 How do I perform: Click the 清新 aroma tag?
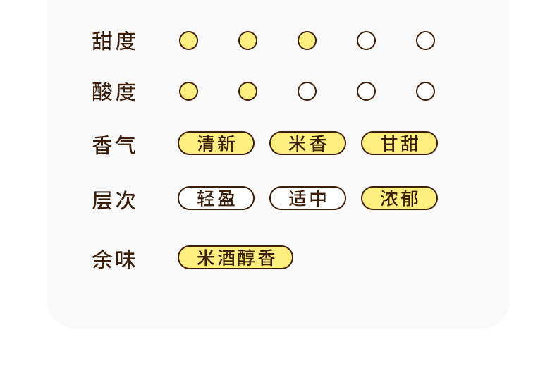coord(216,143)
